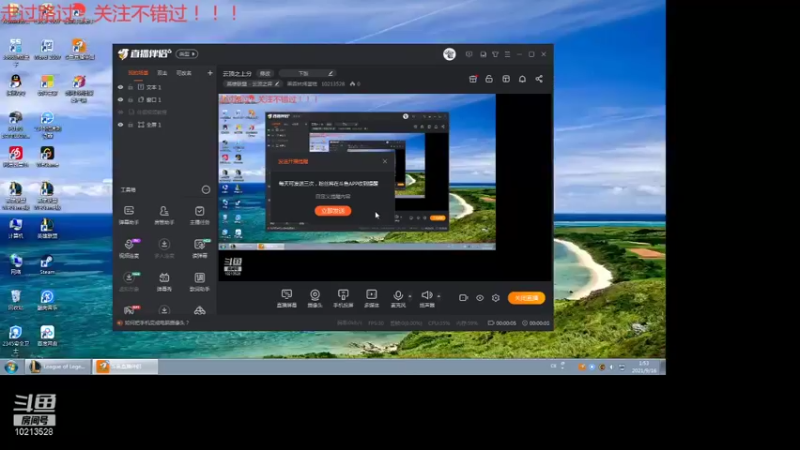Open stream settings hexagon gear icon
The height and width of the screenshot is (450, 800).
(496, 297)
